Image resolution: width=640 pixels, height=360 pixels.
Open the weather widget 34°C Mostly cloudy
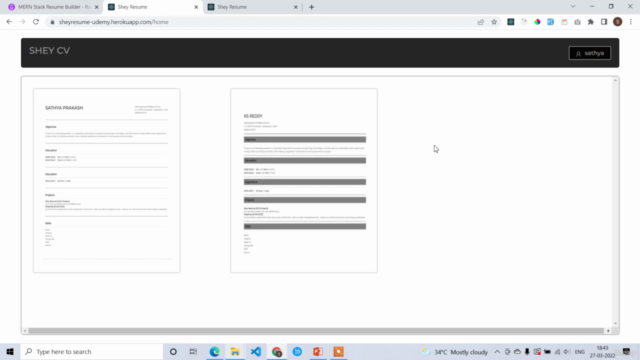tap(455, 352)
